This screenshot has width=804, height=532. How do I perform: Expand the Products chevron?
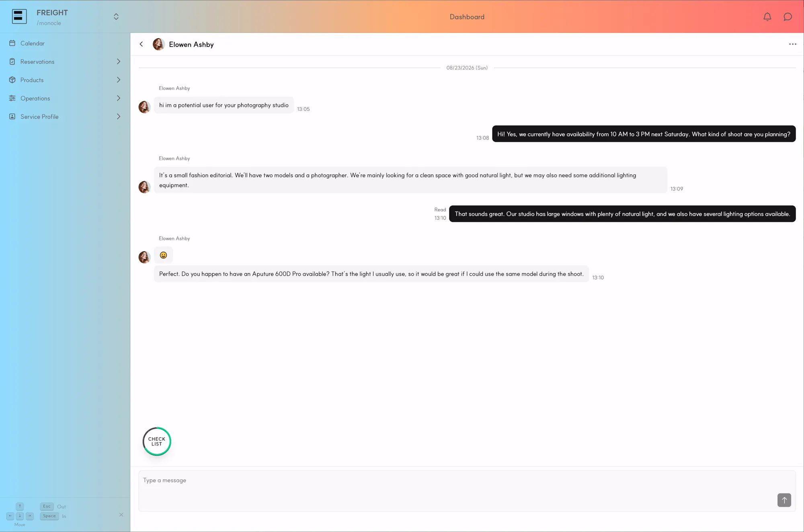119,80
